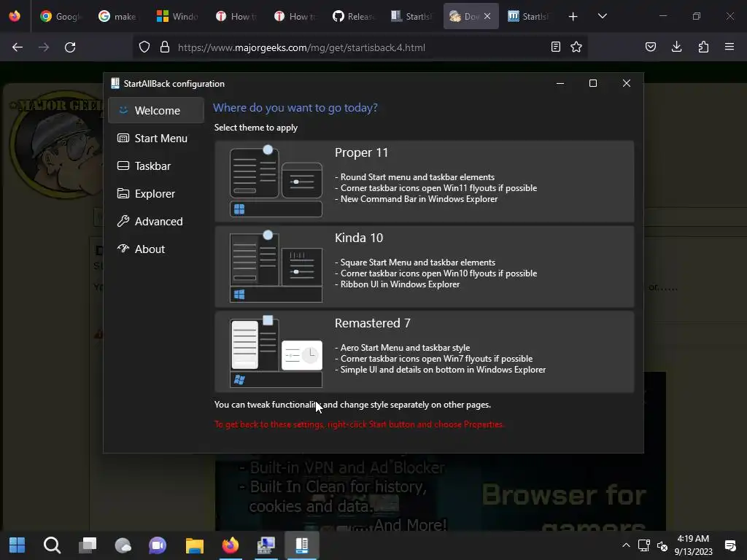
Task: Open the Start Menu settings page
Action: pos(156,138)
